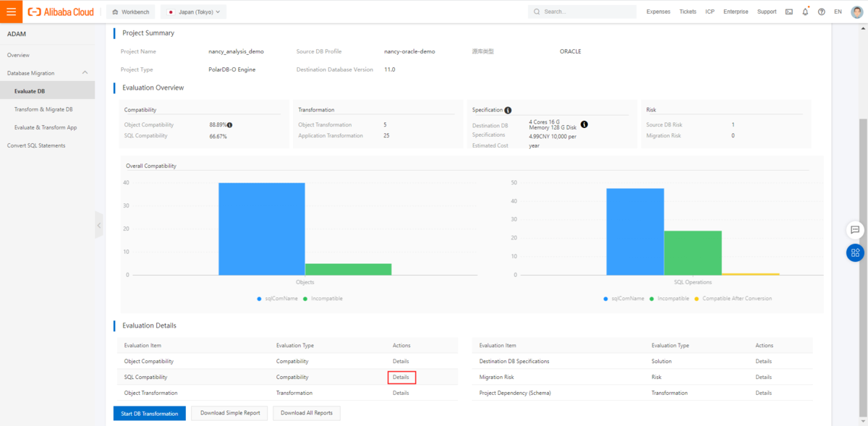Click the green bar in SQL Operations chart
This screenshot has width=868, height=426.
693,252
